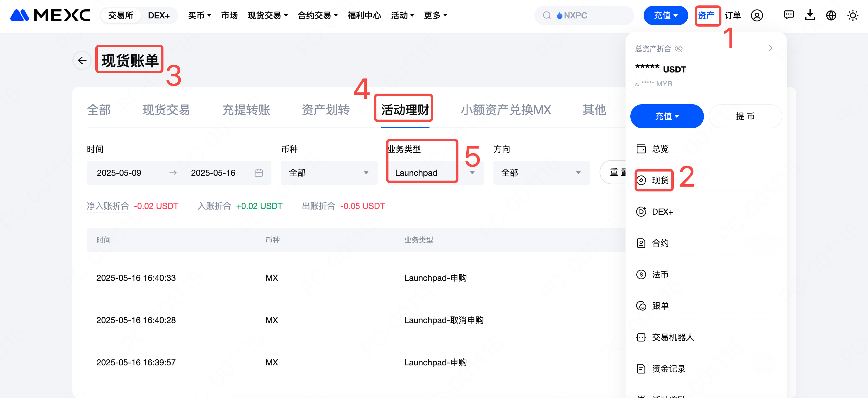This screenshot has width=868, height=398.
Task: Open 法币 fiat account entry
Action: [x=652, y=274]
